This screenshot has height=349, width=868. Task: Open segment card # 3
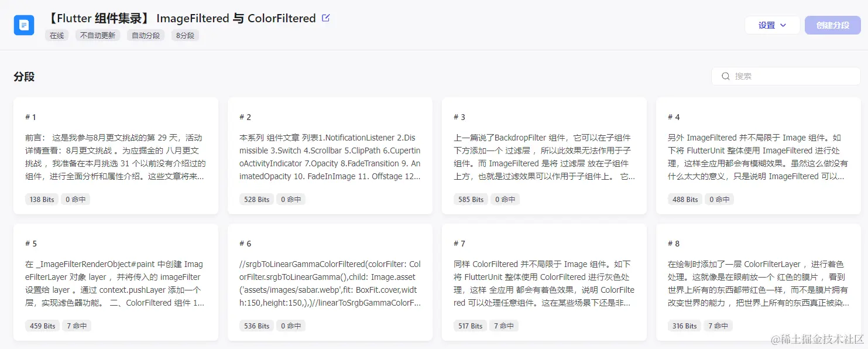click(544, 156)
